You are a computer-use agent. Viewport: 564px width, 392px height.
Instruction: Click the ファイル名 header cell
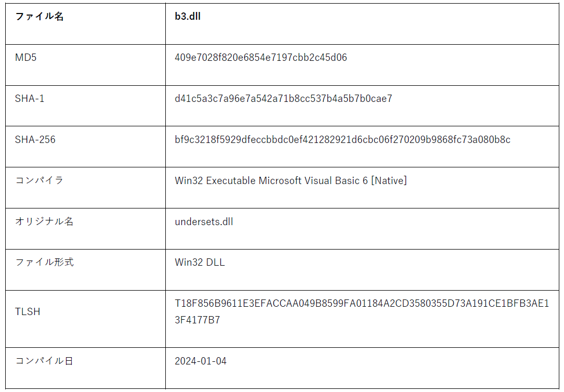click(x=40, y=17)
